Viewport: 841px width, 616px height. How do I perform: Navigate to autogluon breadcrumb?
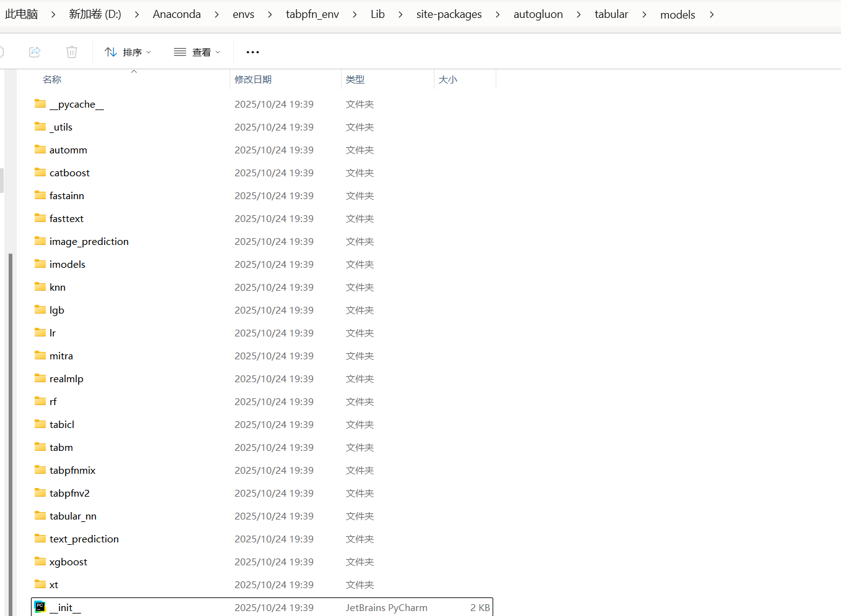click(538, 14)
